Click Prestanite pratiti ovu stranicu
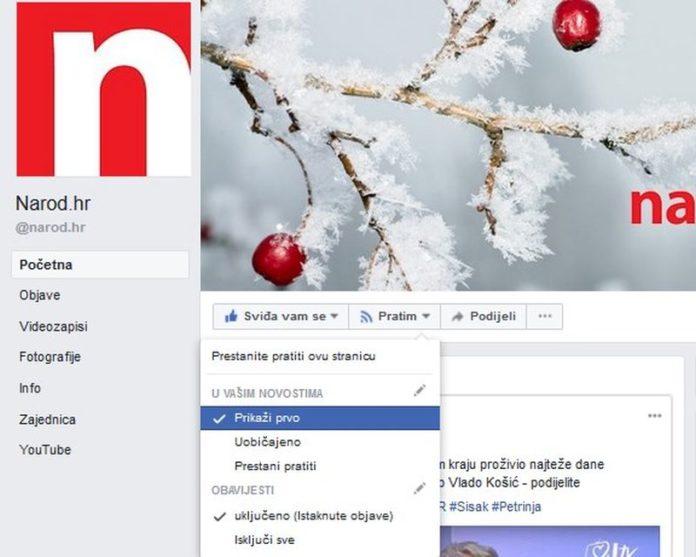Viewport: 696px width, 557px height. pos(293,356)
